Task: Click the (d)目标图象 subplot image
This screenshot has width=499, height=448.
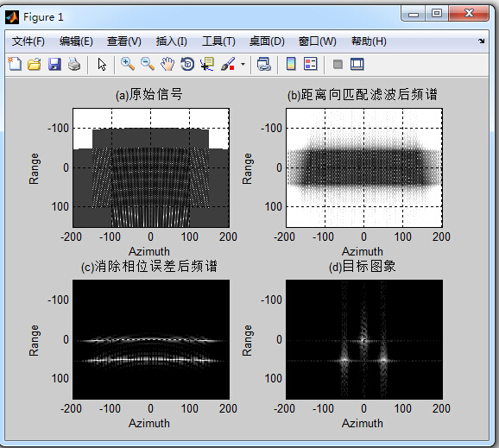Action: pos(364,339)
